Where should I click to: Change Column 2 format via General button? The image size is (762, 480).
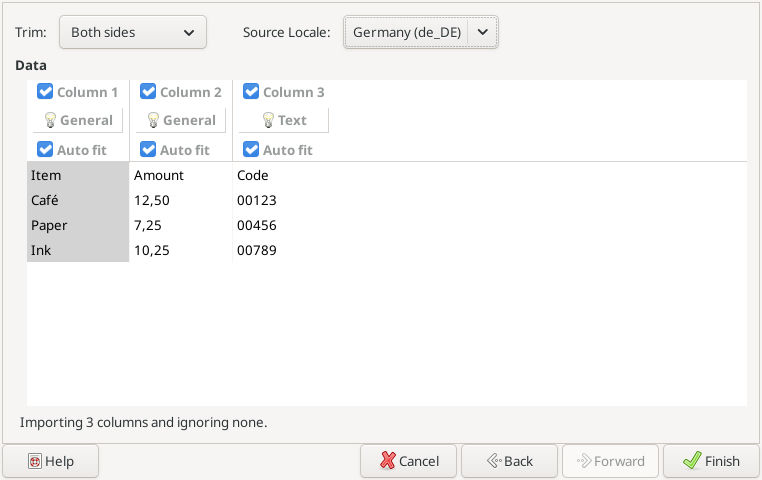[x=181, y=120]
